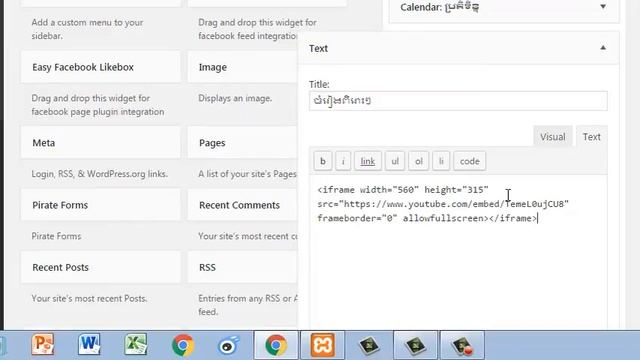Click the Calendar widget header
This screenshot has width=640, height=360.
[504, 7]
